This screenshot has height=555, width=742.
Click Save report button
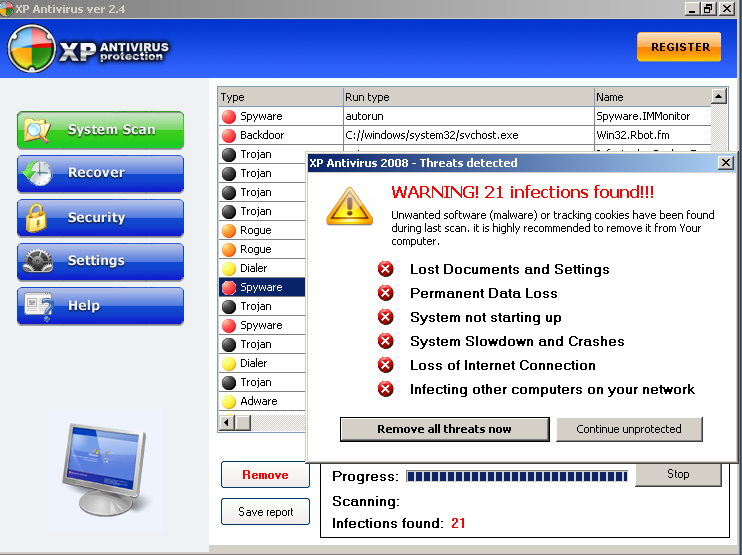265,512
